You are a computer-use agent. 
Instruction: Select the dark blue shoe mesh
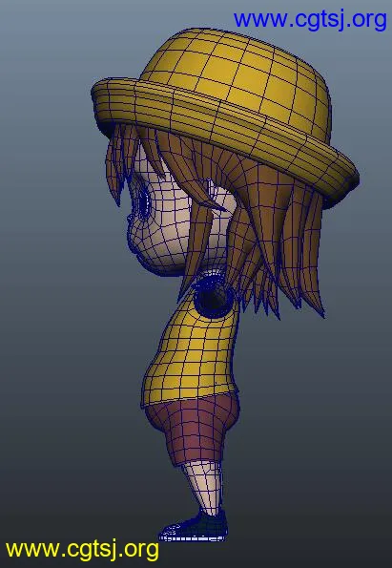195,527
